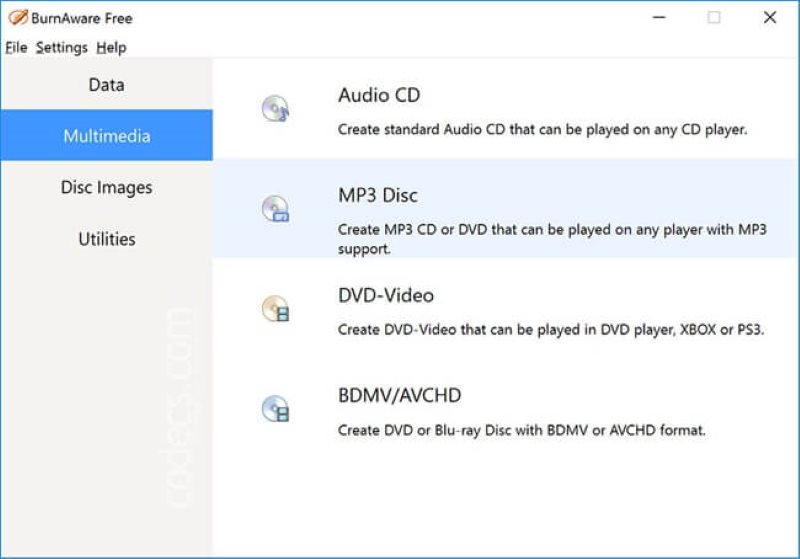Open the Help menu
800x559 pixels.
[111, 47]
